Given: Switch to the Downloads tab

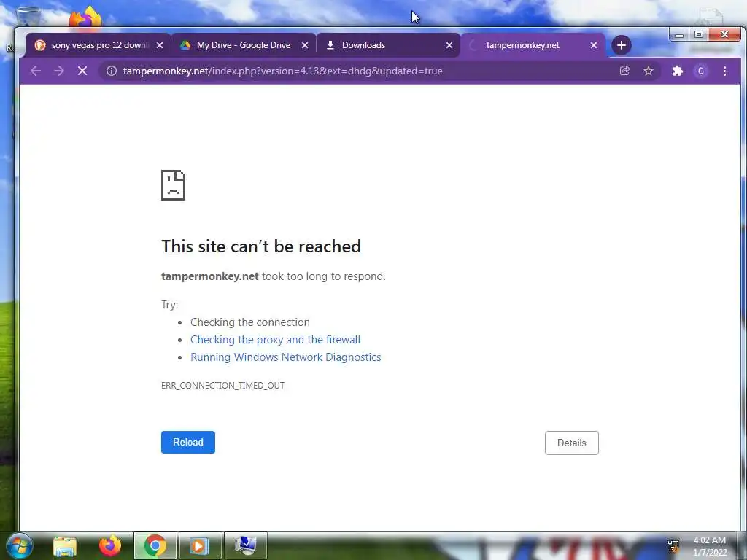Looking at the screenshot, I should click(388, 45).
